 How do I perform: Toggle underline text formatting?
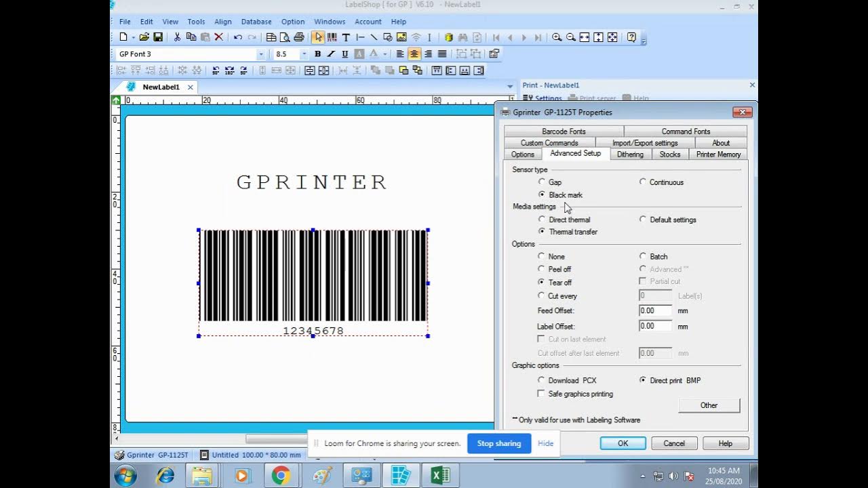coord(344,54)
